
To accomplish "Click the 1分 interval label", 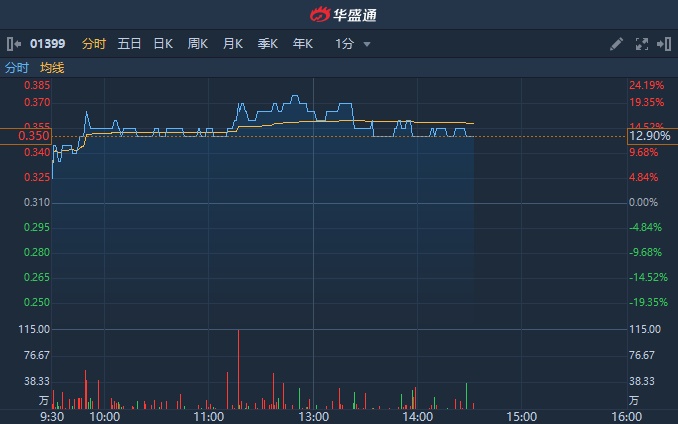I will coord(344,44).
